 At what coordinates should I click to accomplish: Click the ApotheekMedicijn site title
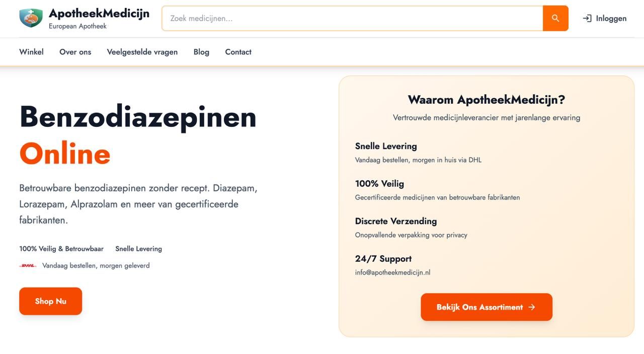tap(99, 14)
